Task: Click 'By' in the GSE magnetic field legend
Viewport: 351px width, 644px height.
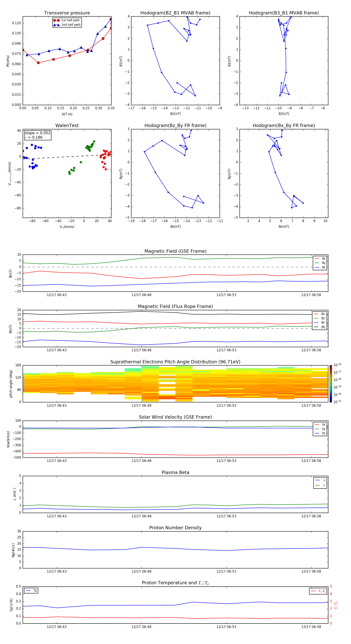Action: [324, 263]
